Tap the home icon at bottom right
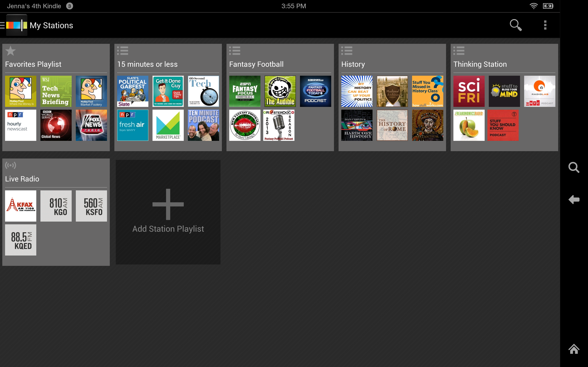The image size is (588, 367). [x=574, y=349]
